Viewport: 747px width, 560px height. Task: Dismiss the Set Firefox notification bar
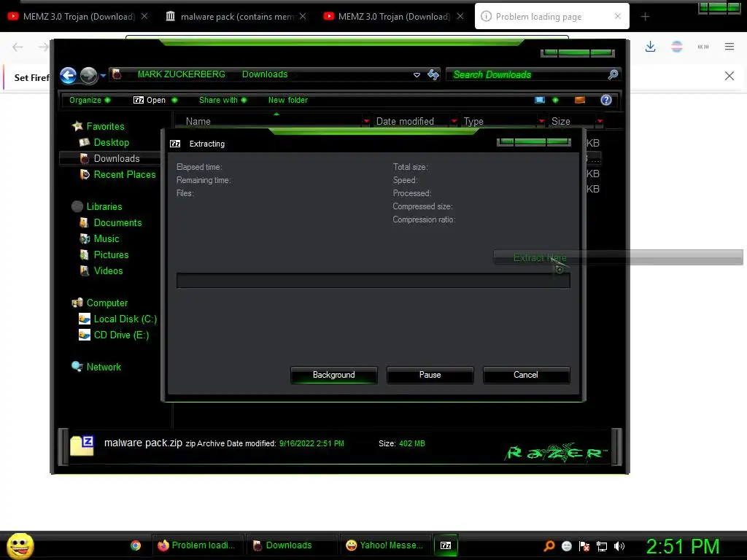pos(729,76)
